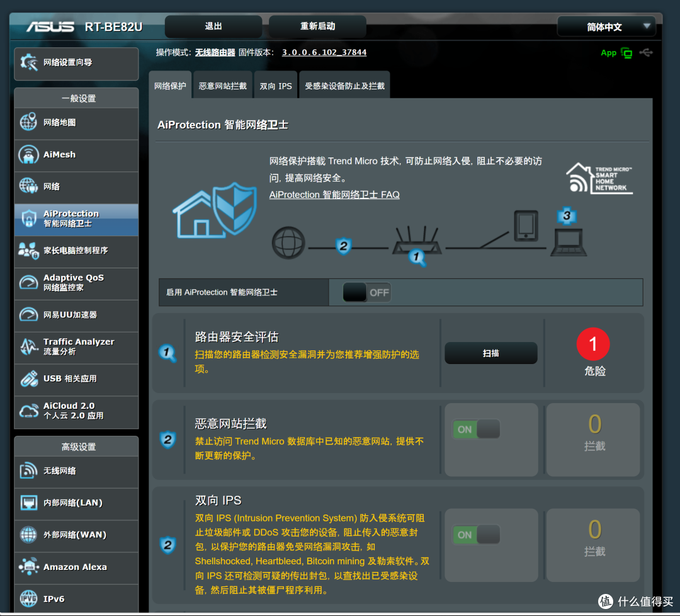The width and height of the screenshot is (680, 616).
Task: Click the 一般设置 section header
Action: coord(76,98)
